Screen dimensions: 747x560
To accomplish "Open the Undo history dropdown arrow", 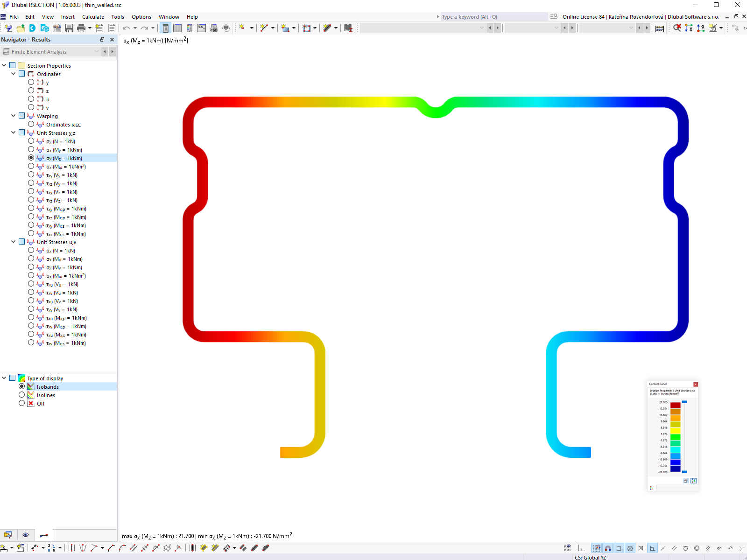I will point(135,28).
